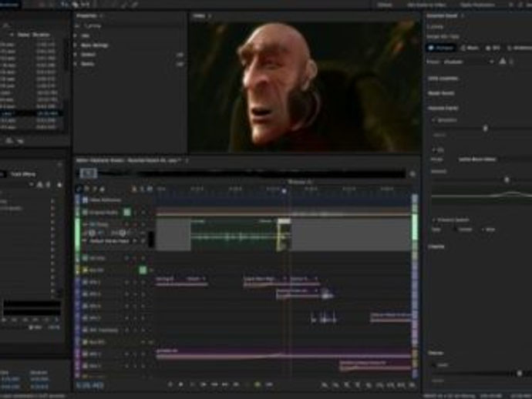Click the Fast Forward transport button
Screen dimensions: 532x399
[x=225, y=384]
